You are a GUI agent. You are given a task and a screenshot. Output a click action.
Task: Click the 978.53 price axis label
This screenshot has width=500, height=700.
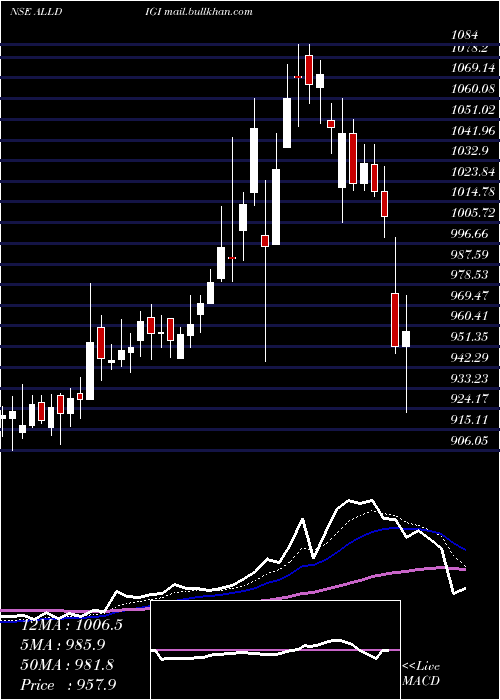click(x=470, y=275)
